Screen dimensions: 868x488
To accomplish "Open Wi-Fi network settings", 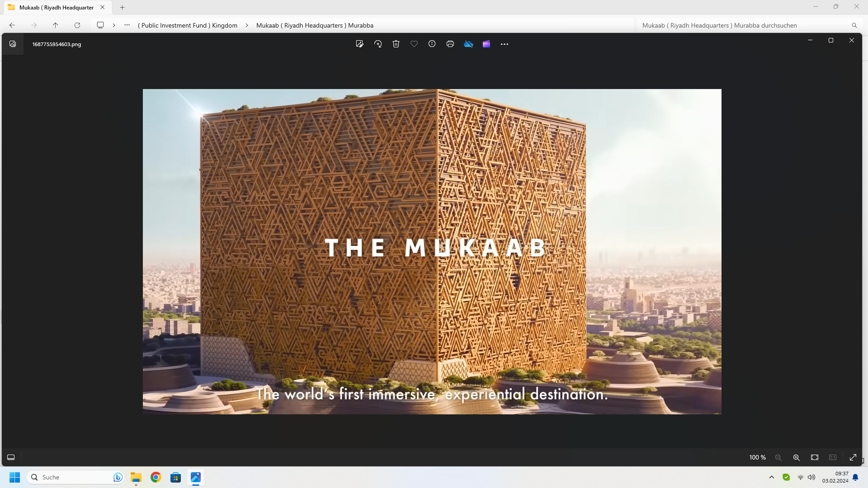I will click(801, 477).
